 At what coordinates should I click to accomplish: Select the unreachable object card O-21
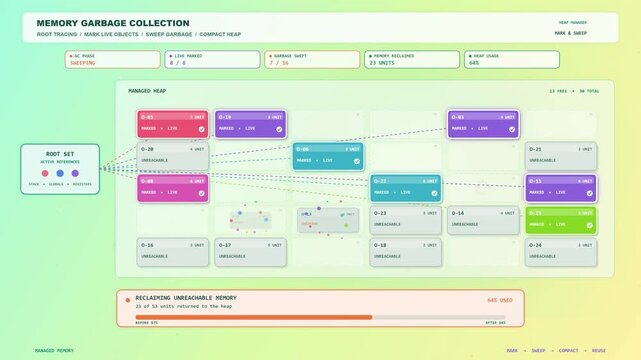(x=561, y=156)
